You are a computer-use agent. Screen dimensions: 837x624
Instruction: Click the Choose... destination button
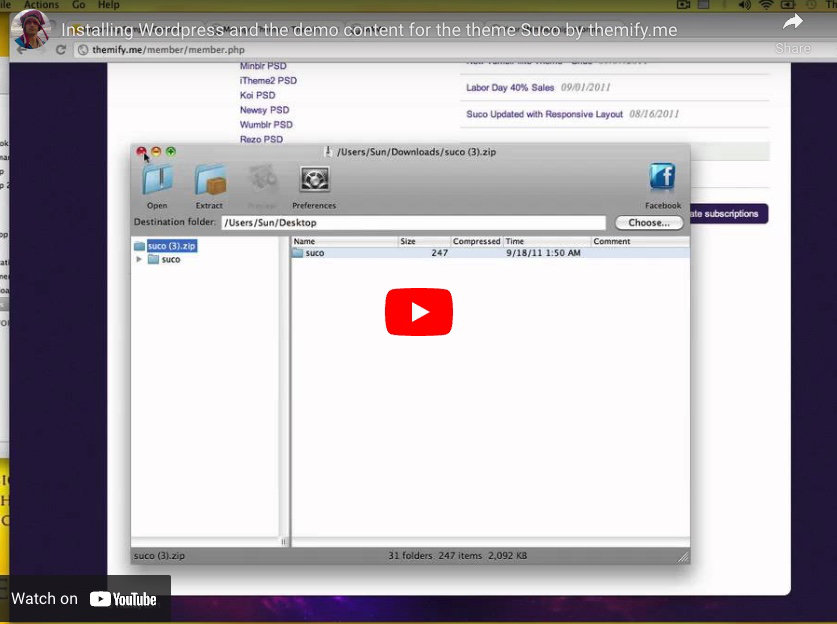coord(648,223)
